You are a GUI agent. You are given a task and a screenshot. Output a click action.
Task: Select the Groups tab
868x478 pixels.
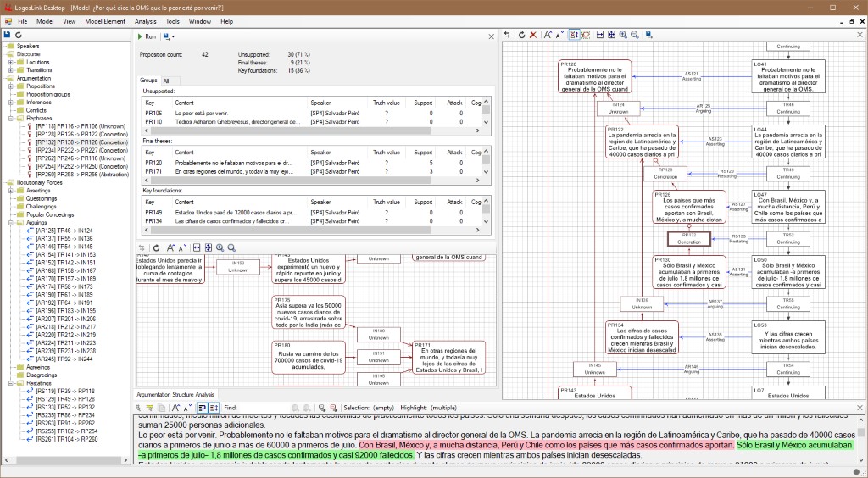click(x=148, y=81)
